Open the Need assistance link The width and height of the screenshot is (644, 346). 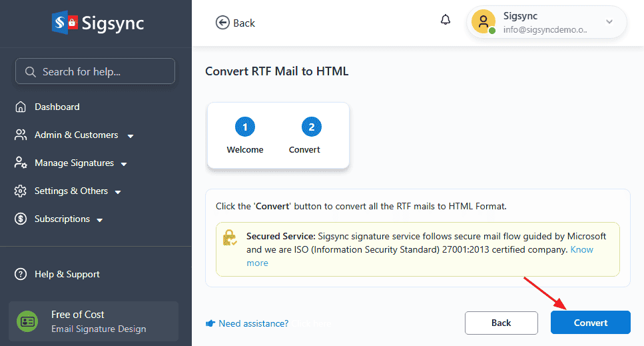click(253, 323)
